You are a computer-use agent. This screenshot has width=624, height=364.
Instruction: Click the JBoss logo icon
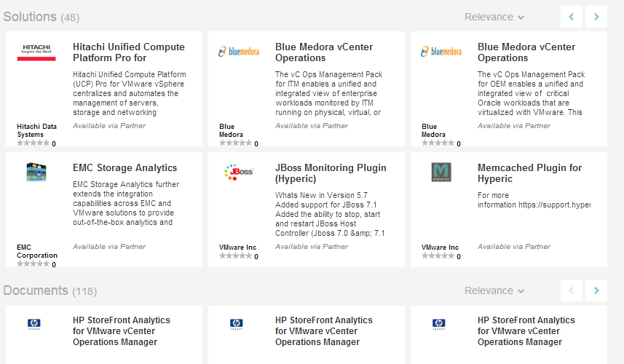click(238, 173)
